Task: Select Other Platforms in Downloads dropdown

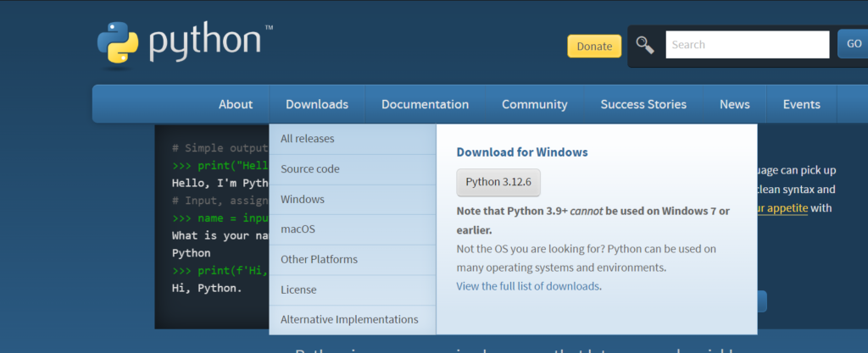Action: pos(353,260)
